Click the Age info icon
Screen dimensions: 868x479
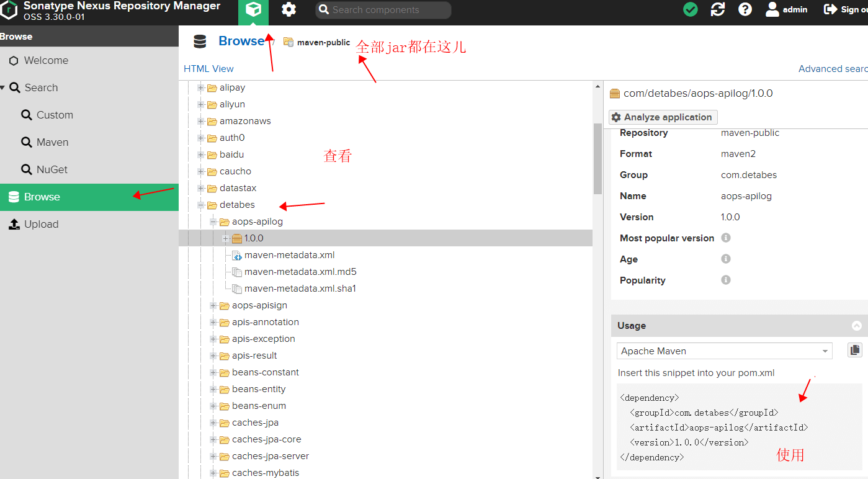(x=726, y=259)
